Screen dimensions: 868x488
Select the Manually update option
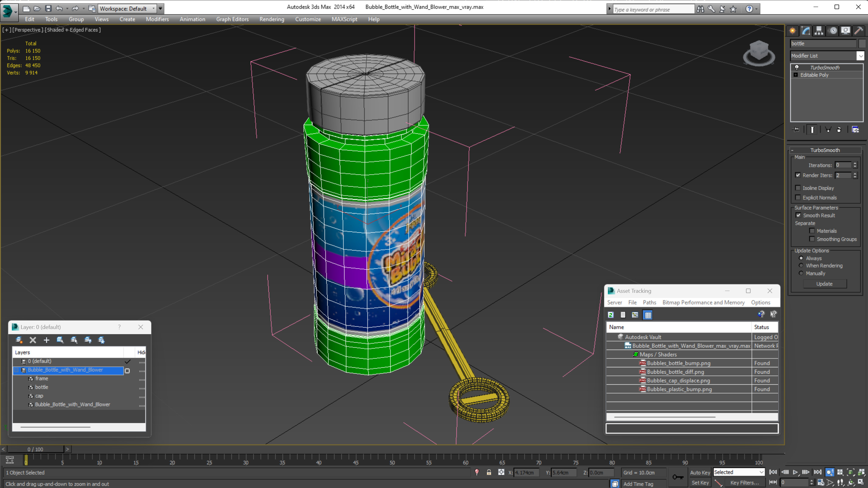point(801,273)
